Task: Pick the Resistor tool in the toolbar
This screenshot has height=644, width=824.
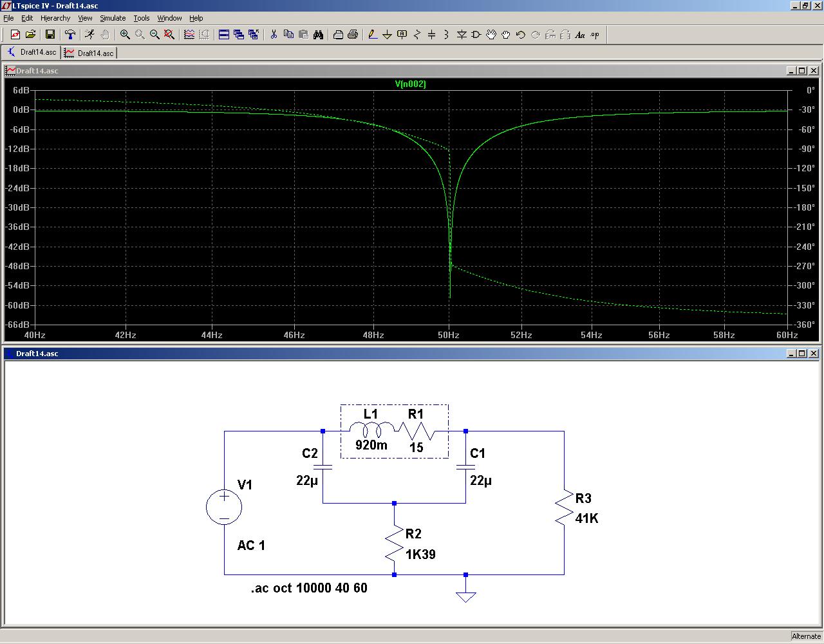Action: pyautogui.click(x=417, y=35)
